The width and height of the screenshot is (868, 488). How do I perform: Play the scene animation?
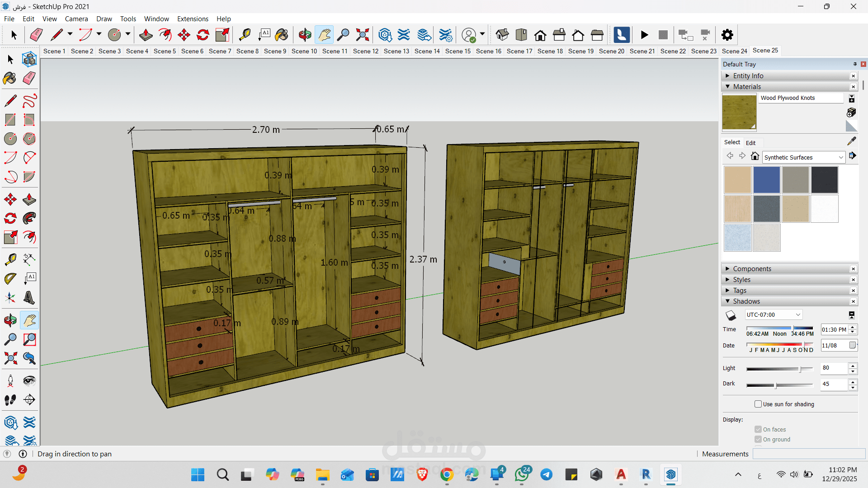645,35
